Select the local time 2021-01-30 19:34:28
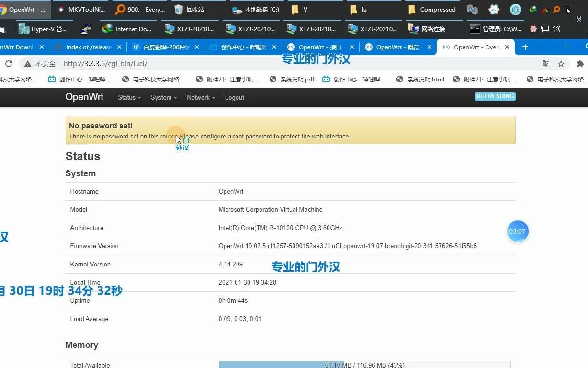The height and width of the screenshot is (368, 588). 248,282
